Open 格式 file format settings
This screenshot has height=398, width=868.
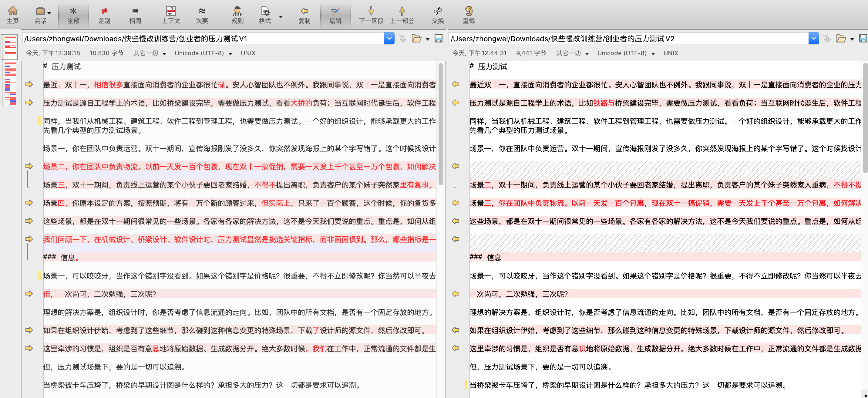(x=265, y=15)
